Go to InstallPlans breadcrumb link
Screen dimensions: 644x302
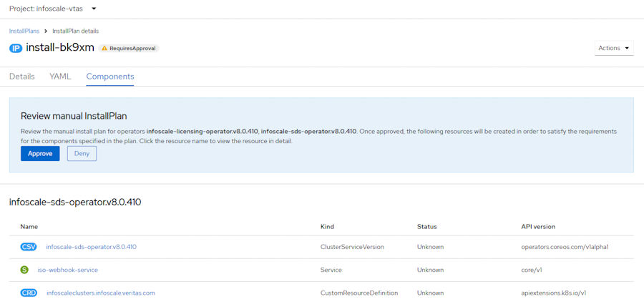(x=24, y=31)
